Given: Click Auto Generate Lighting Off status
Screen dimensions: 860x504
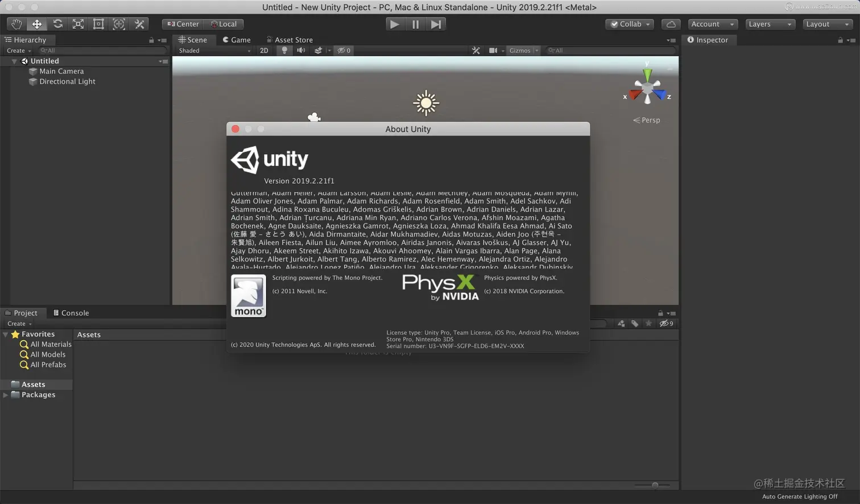Looking at the screenshot, I should point(799,497).
